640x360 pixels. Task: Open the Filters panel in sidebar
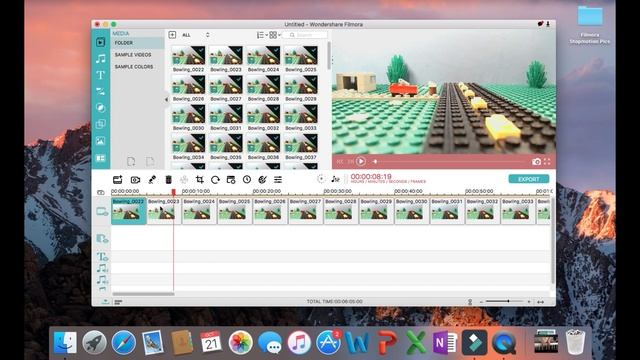click(100, 108)
